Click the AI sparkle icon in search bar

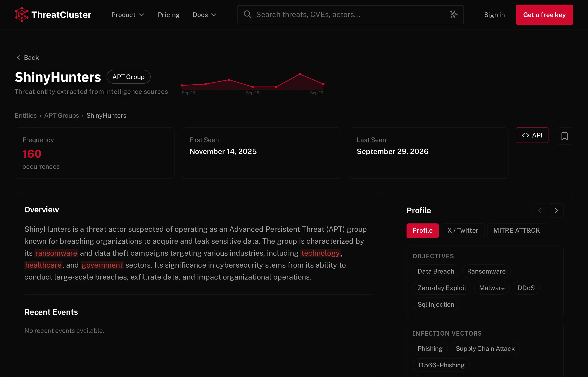pos(453,14)
